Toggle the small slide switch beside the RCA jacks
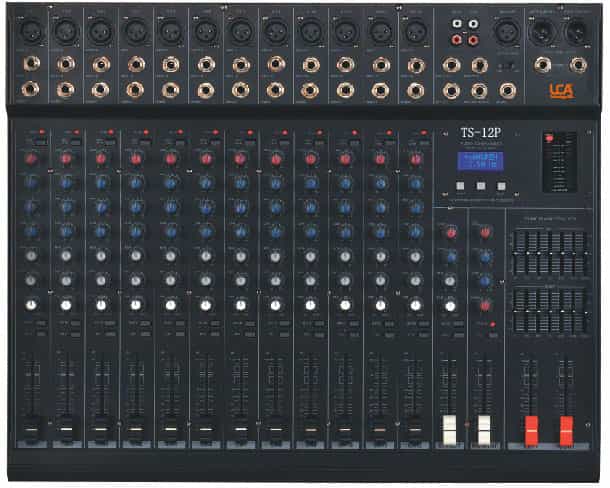 [x=510, y=65]
